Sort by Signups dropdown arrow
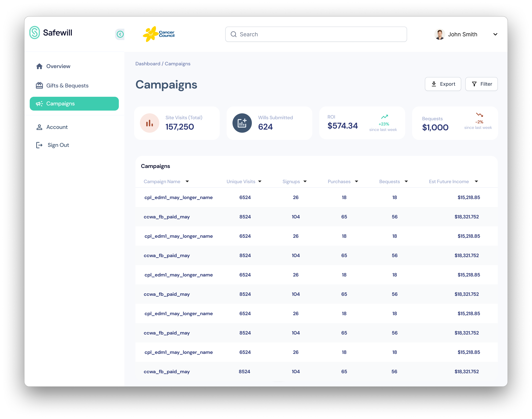 pos(305,181)
